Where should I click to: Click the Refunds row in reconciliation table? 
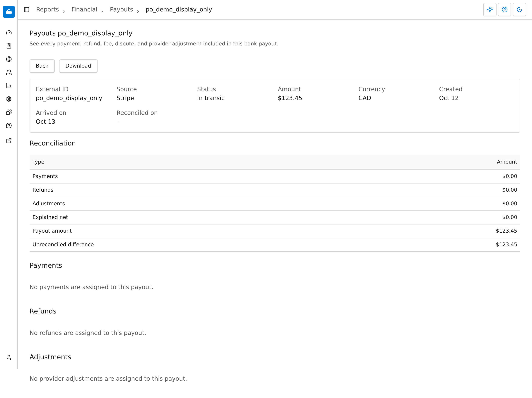(275, 190)
